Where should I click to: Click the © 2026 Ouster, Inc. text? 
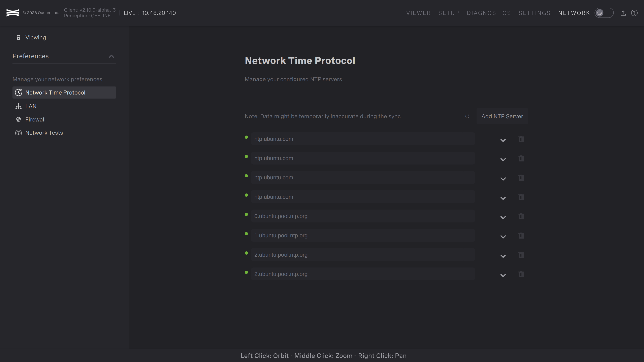(41, 13)
